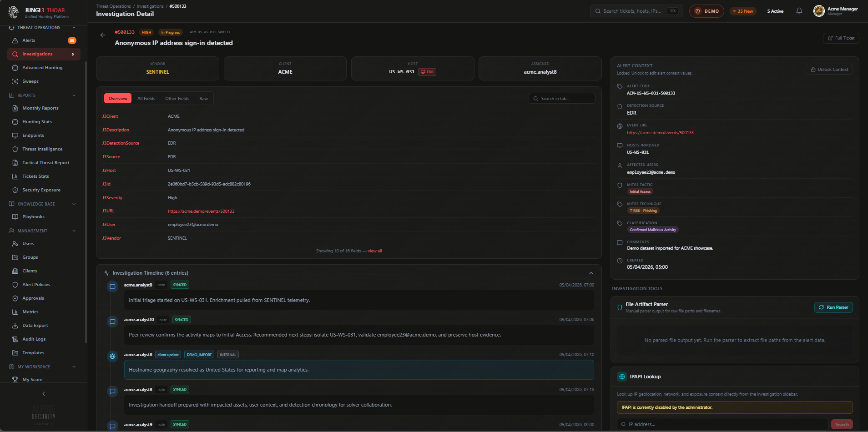Open Threat Intelligence page

pos(44,149)
